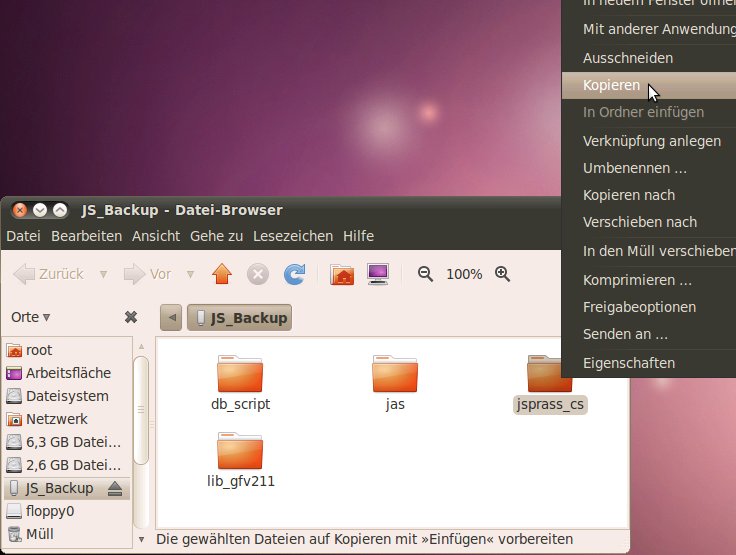Click the zoom out magnifier icon

pyautogui.click(x=425, y=274)
